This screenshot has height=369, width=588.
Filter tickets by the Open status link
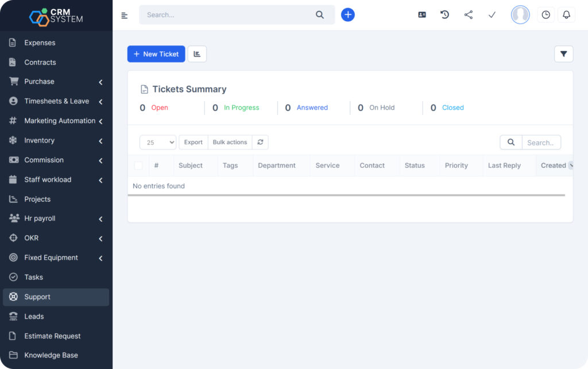[160, 107]
